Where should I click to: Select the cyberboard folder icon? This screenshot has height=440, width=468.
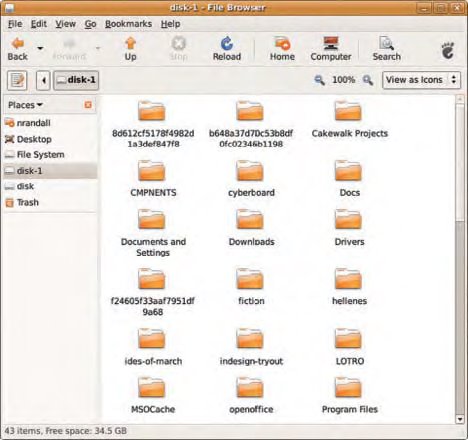point(250,170)
